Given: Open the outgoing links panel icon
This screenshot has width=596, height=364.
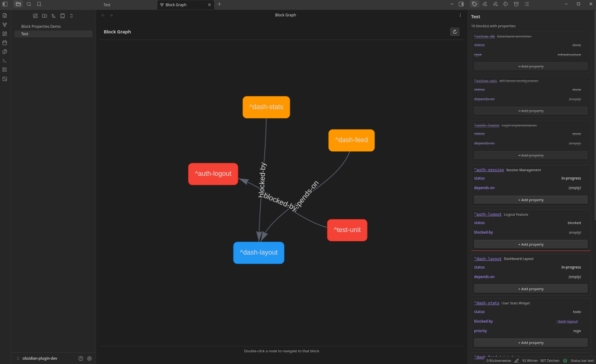Looking at the screenshot, I should (x=495, y=4).
